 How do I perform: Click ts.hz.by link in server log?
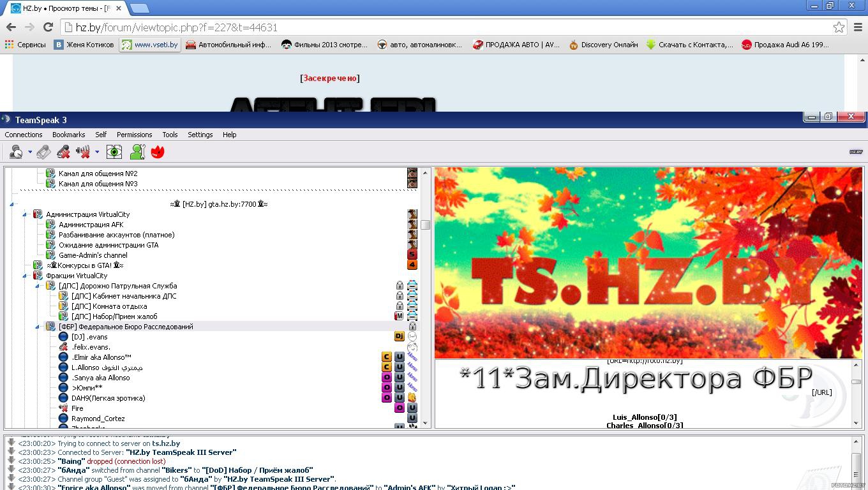pos(166,443)
